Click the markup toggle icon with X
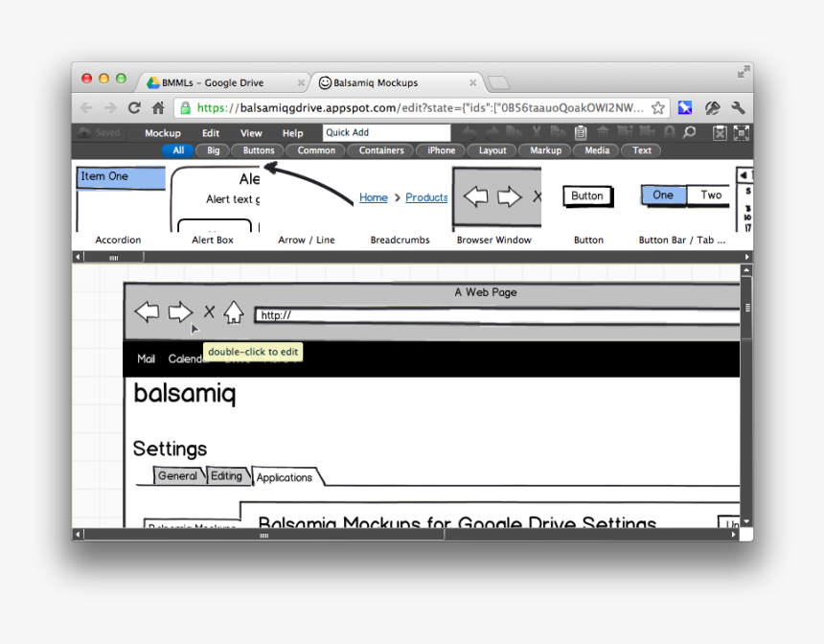This screenshot has width=824, height=644. tap(720, 133)
